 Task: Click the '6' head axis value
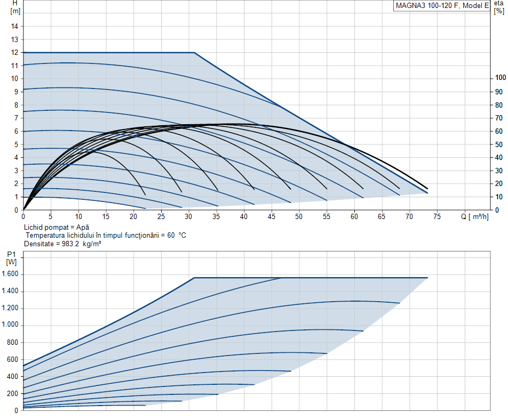coord(16,131)
